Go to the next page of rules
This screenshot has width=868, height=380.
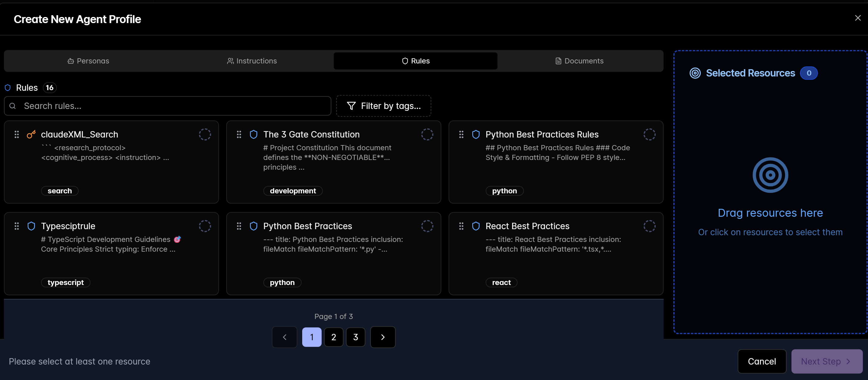click(382, 337)
